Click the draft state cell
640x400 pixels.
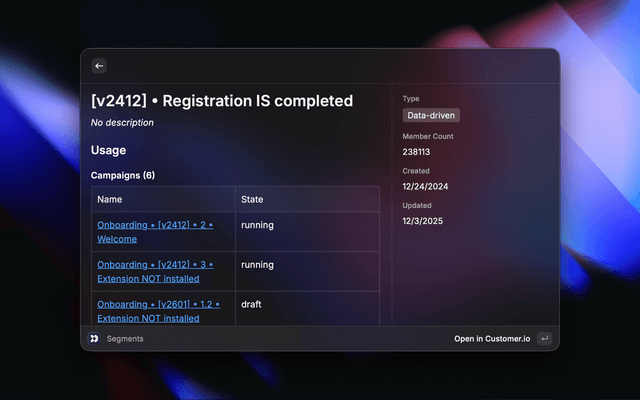coord(251,304)
